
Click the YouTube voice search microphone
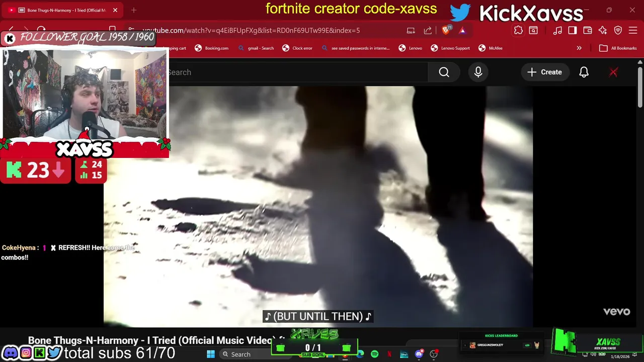tap(478, 72)
